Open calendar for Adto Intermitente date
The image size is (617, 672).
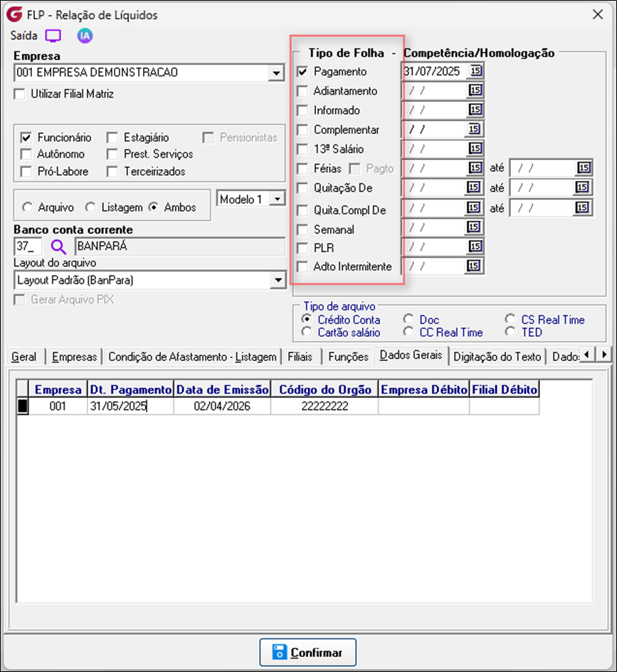click(473, 266)
